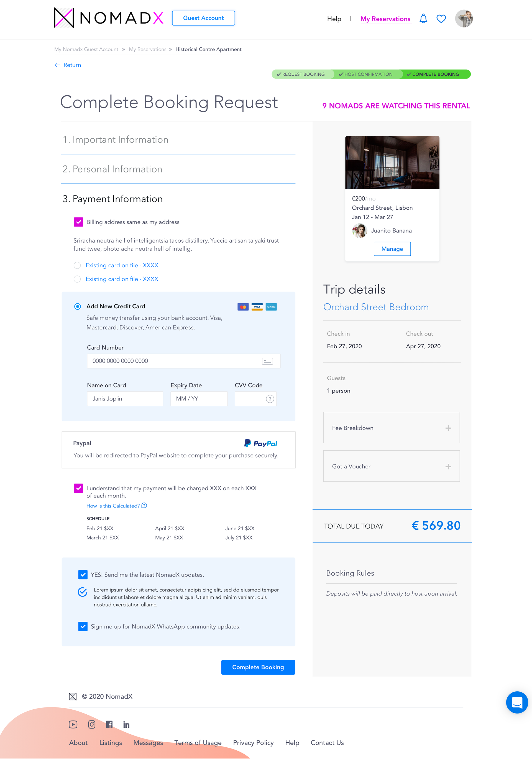The height and width of the screenshot is (759, 532).
Task: Click the Return link
Action: (72, 65)
